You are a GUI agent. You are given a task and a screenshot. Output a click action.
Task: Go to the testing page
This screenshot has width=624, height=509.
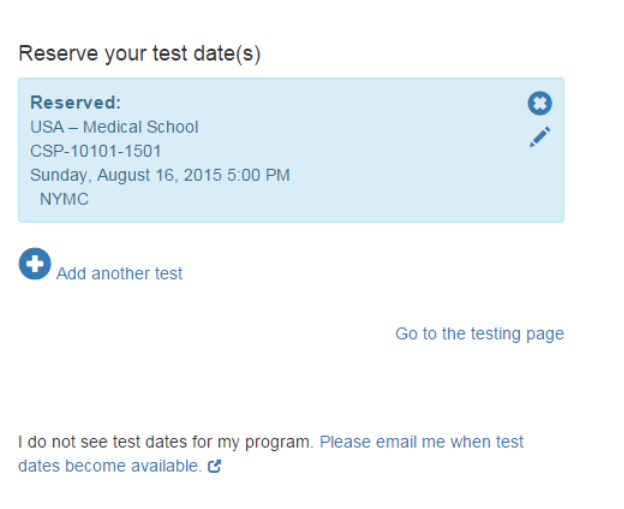click(x=479, y=334)
